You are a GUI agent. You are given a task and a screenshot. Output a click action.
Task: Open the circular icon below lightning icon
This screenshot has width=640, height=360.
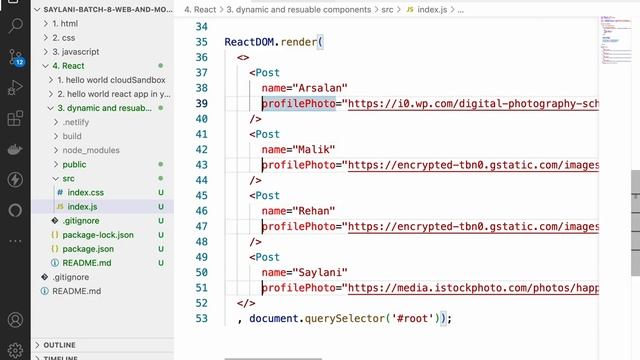(15, 210)
